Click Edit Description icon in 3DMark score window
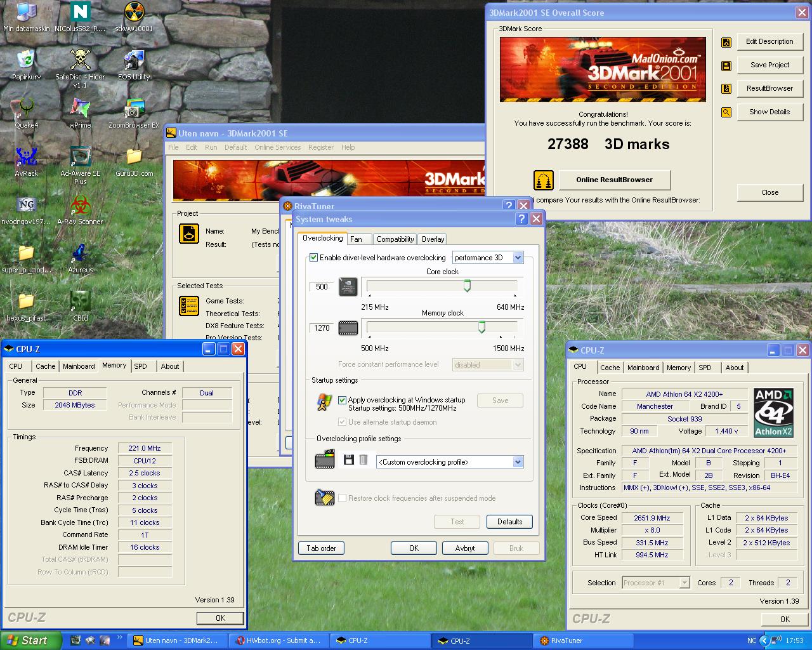This screenshot has width=812, height=650. point(726,42)
